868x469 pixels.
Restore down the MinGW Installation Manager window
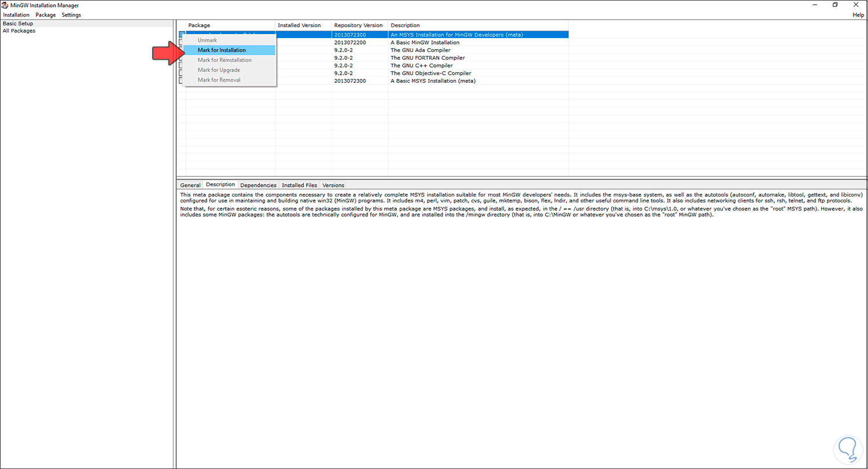[835, 5]
